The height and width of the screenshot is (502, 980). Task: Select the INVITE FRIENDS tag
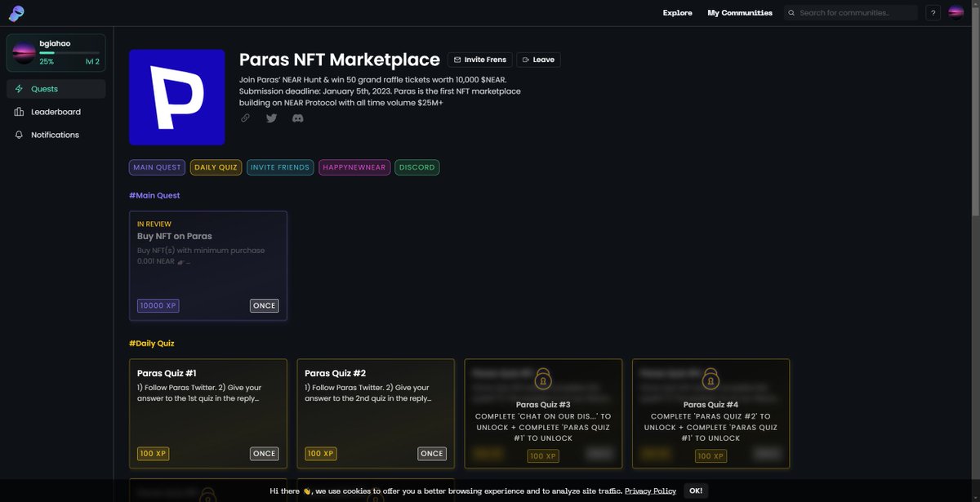point(280,167)
